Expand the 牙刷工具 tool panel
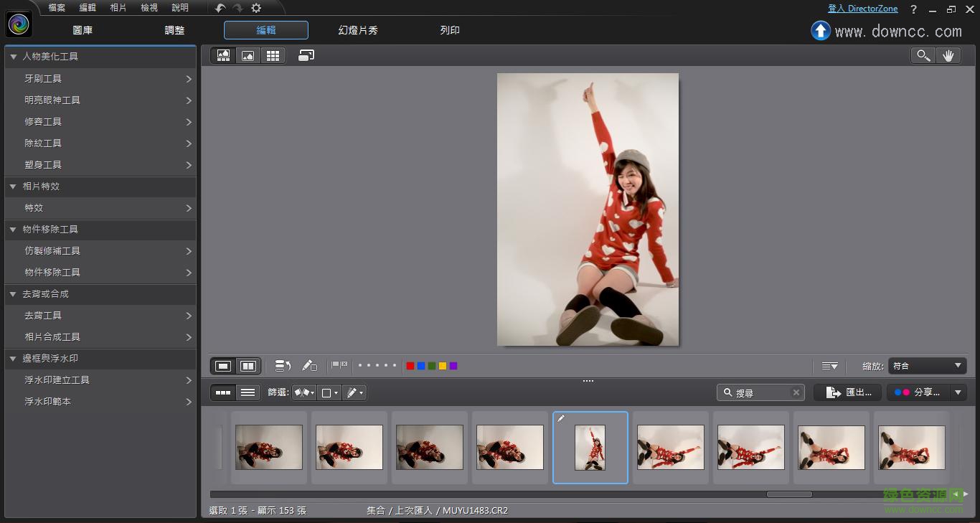The width and height of the screenshot is (980, 523). click(x=100, y=78)
